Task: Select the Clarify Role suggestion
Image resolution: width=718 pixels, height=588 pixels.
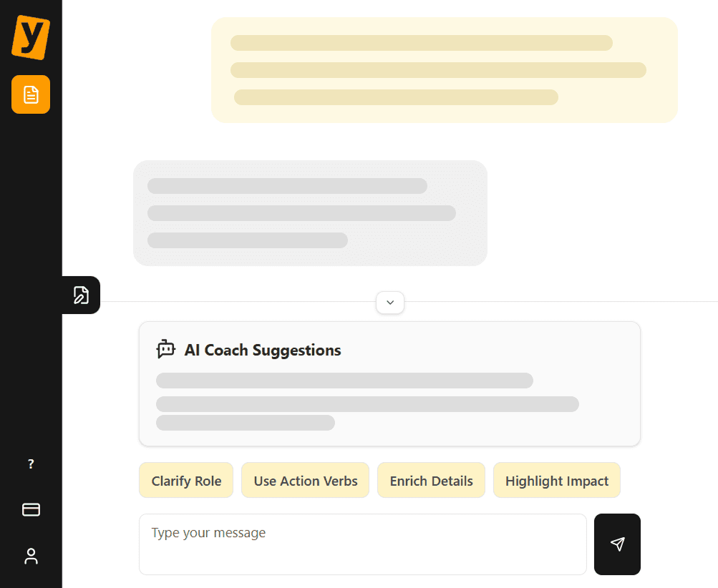Action: (x=186, y=481)
